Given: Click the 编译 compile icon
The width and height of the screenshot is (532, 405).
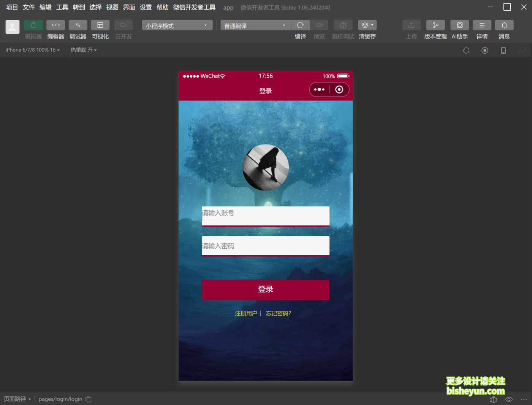Looking at the screenshot, I should [300, 25].
